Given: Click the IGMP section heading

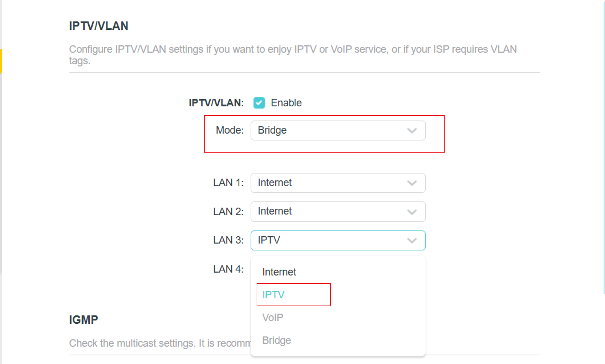Looking at the screenshot, I should (x=83, y=319).
